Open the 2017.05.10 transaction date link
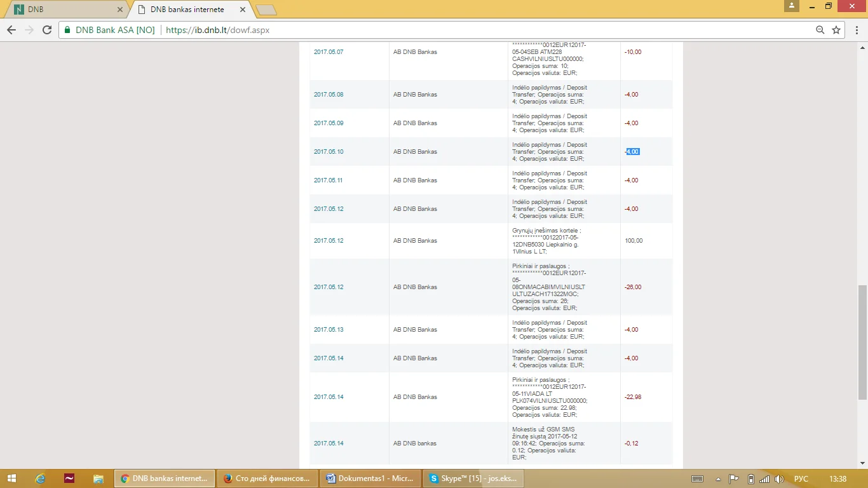The width and height of the screenshot is (868, 488). coord(329,152)
